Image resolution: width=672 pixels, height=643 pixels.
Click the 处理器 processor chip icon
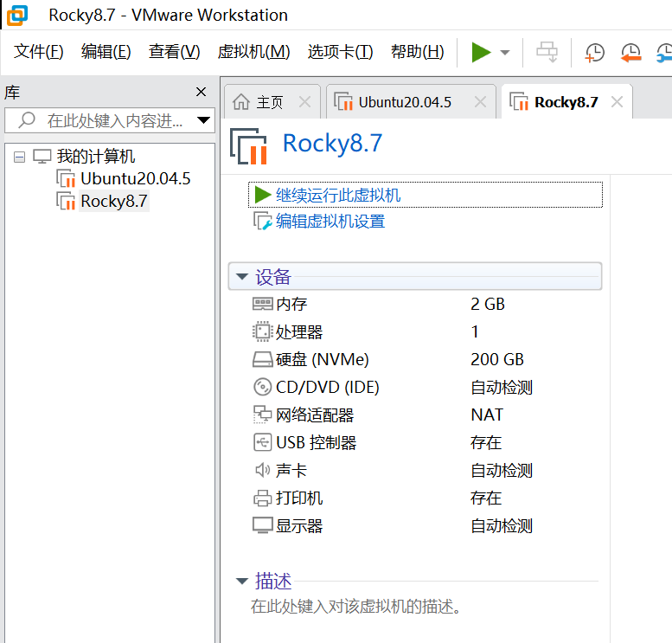point(262,331)
